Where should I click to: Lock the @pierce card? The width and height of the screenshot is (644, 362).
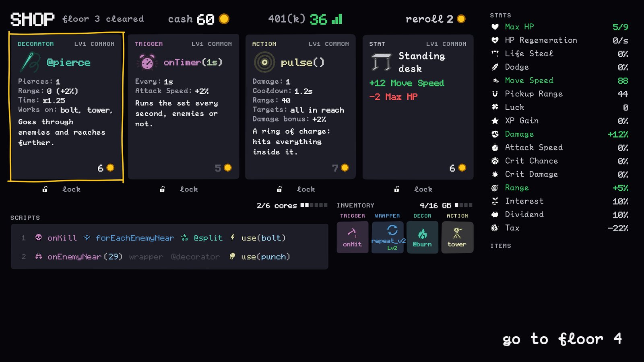[x=62, y=189]
